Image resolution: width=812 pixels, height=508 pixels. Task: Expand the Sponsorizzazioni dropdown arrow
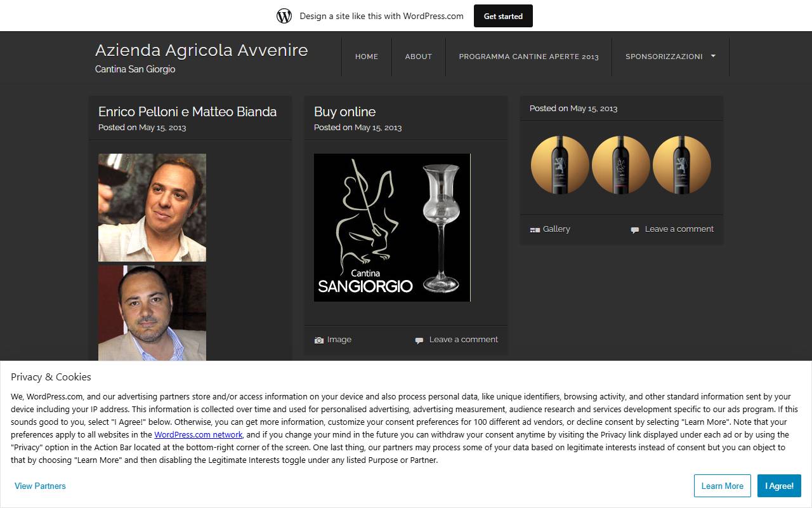[x=713, y=56]
